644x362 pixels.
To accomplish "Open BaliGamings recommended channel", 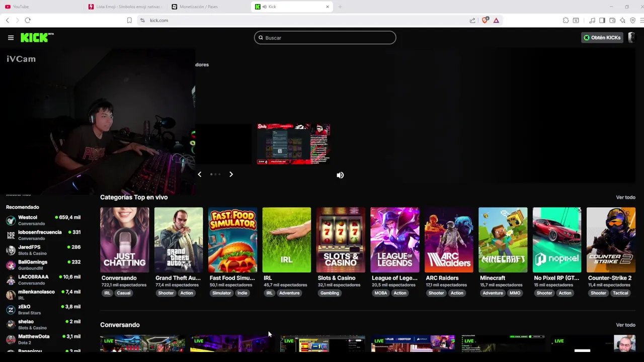I will [x=43, y=265].
